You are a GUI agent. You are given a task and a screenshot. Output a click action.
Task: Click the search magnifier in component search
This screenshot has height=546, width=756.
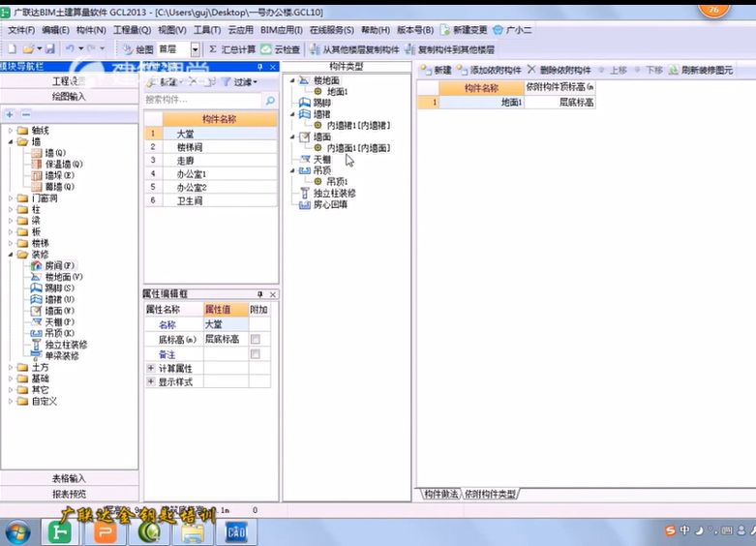tap(270, 100)
